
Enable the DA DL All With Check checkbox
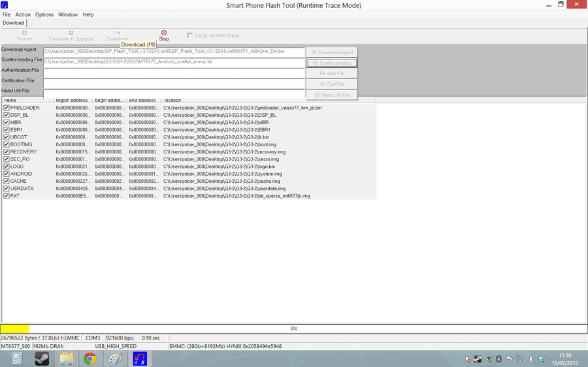coord(190,36)
